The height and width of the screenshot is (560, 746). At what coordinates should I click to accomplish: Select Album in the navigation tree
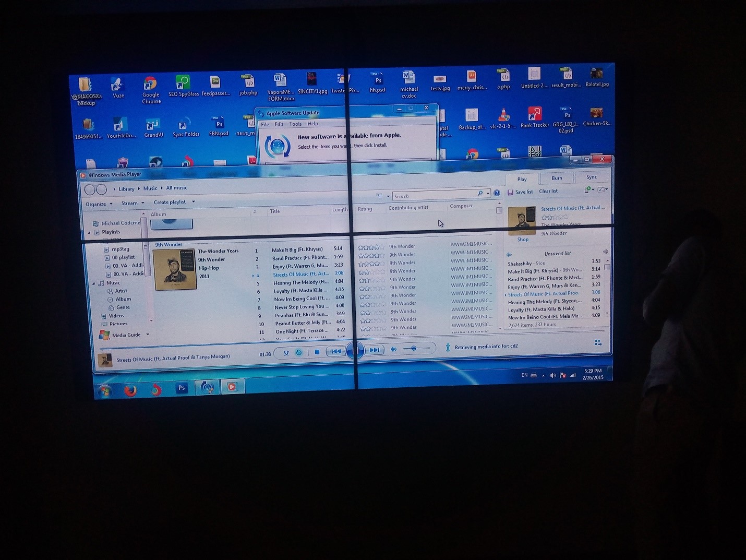[123, 300]
